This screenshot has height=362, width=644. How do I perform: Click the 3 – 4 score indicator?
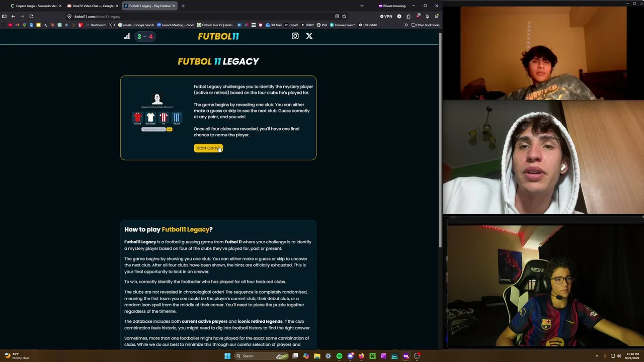point(145,36)
